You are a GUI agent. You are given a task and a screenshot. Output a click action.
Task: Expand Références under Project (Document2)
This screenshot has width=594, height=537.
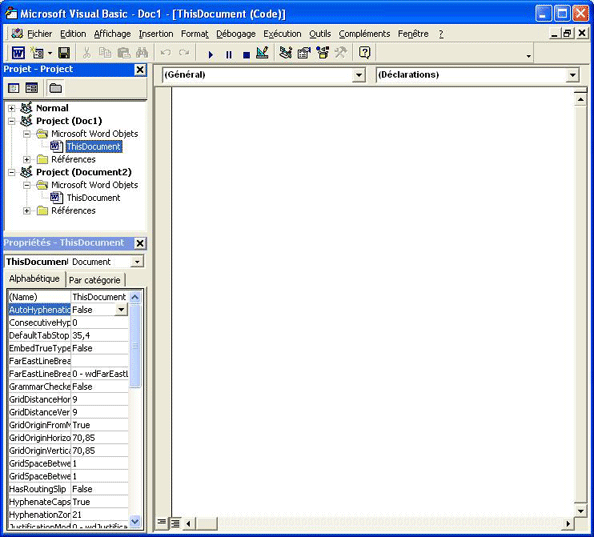[x=27, y=211]
